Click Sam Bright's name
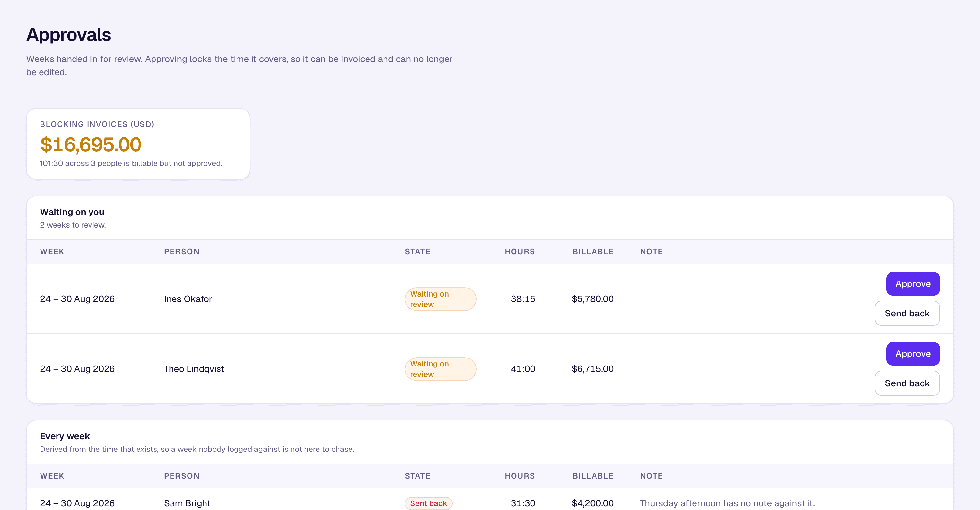Screen dimensions: 980x510 (x=187, y=503)
